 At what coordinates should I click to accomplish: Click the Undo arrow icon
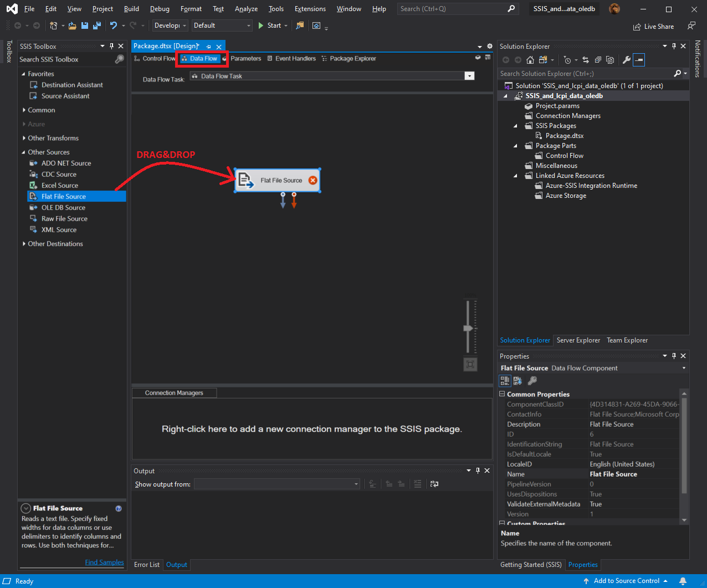pos(114,25)
